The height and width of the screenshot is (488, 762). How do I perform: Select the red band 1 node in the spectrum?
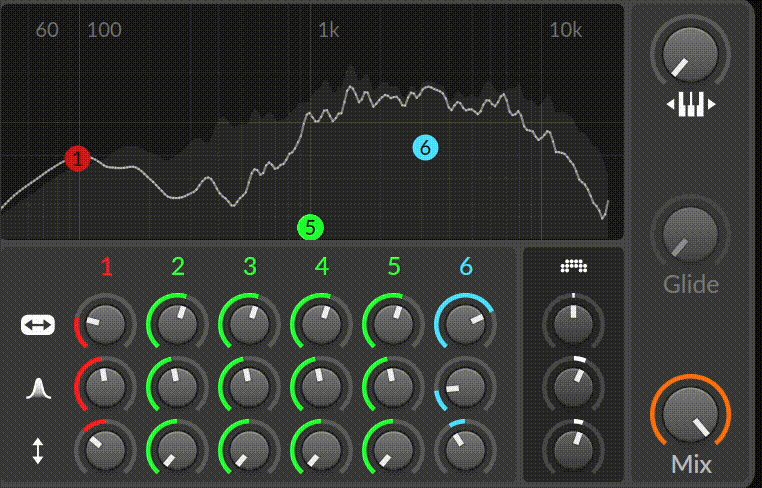click(78, 158)
